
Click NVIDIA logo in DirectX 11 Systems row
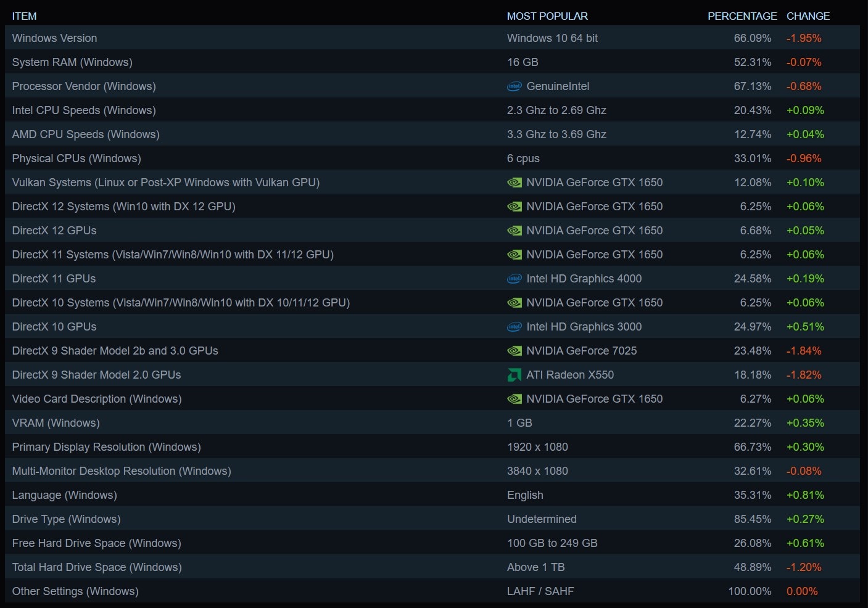click(x=514, y=255)
